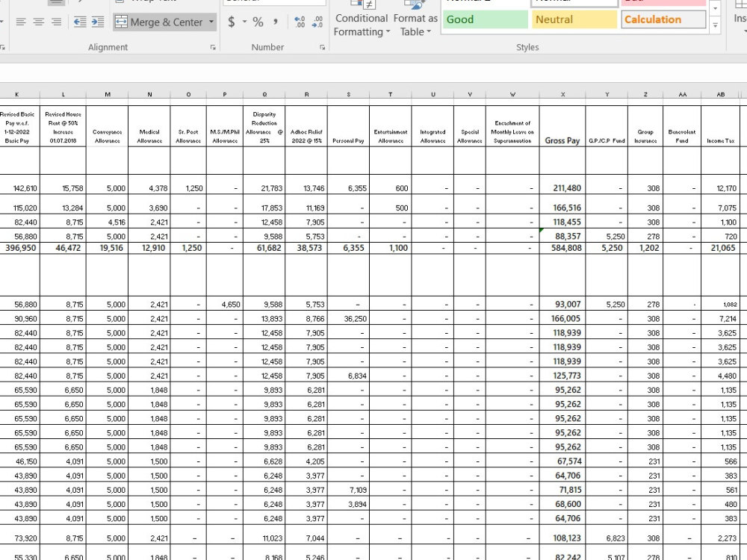Select the basic pay total 396,950
747x560 pixels.
click(x=19, y=248)
